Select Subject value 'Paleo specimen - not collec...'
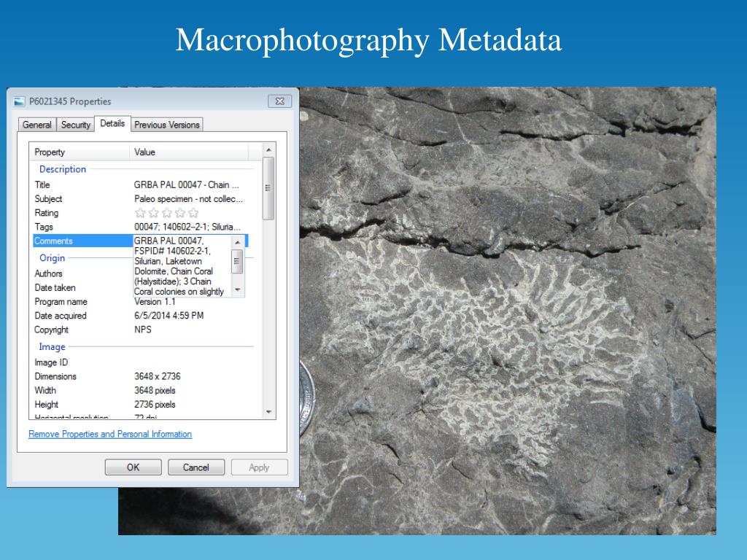Screen dimensions: 747x560 tap(188, 199)
